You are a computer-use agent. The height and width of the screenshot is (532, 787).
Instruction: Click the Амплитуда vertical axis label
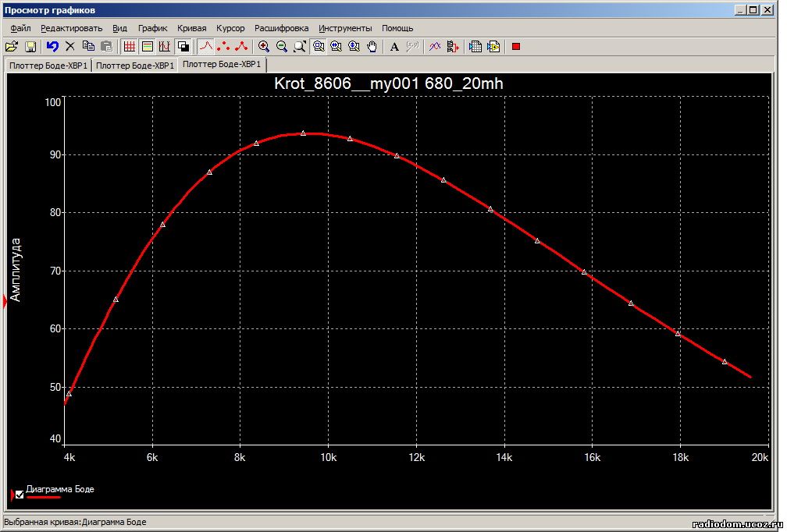click(x=16, y=270)
